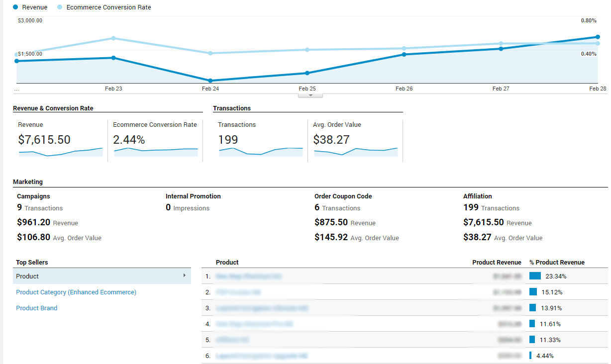
Task: Click the Feb 26 date label on the chart axis
Action: (404, 89)
